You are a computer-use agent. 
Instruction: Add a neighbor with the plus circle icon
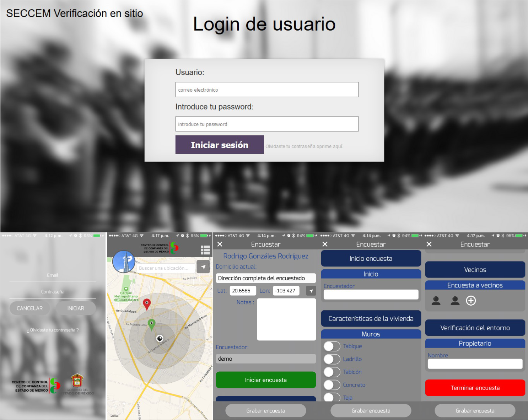471,301
